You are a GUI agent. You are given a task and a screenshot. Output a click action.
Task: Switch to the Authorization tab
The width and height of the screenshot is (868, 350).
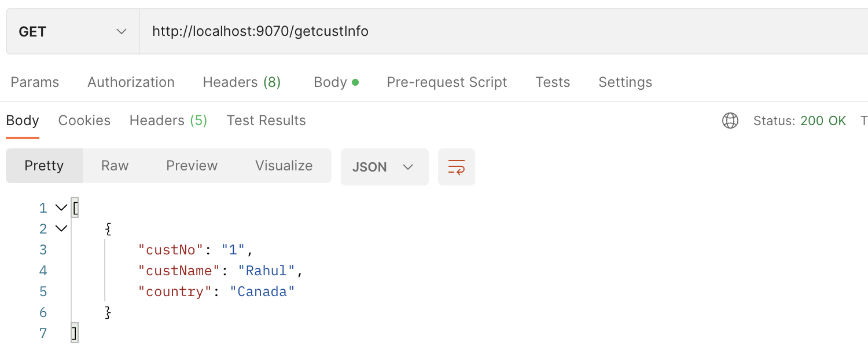pyautogui.click(x=131, y=82)
